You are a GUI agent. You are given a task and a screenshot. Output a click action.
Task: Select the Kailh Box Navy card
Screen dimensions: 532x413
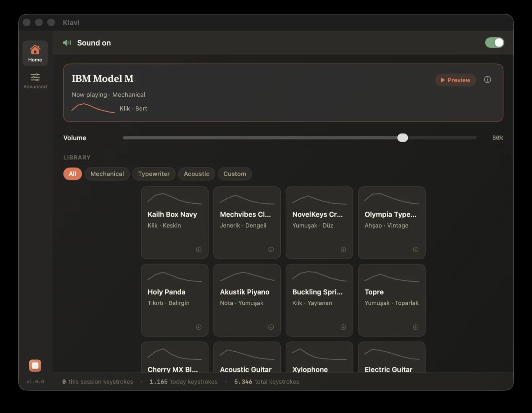point(175,223)
